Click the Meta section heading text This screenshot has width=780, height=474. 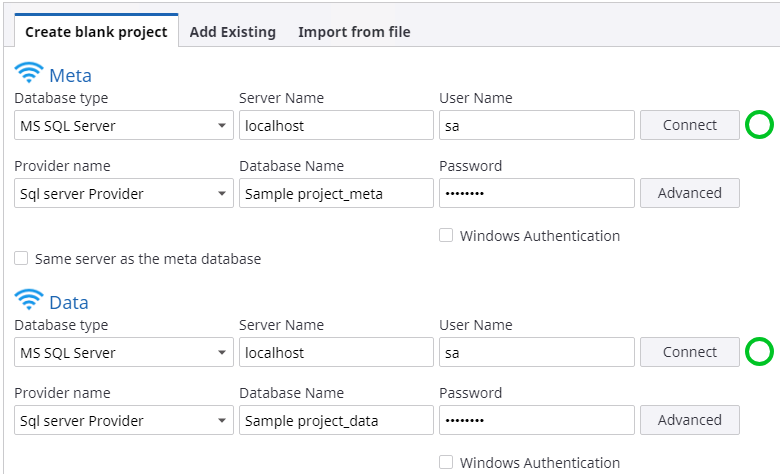[70, 76]
